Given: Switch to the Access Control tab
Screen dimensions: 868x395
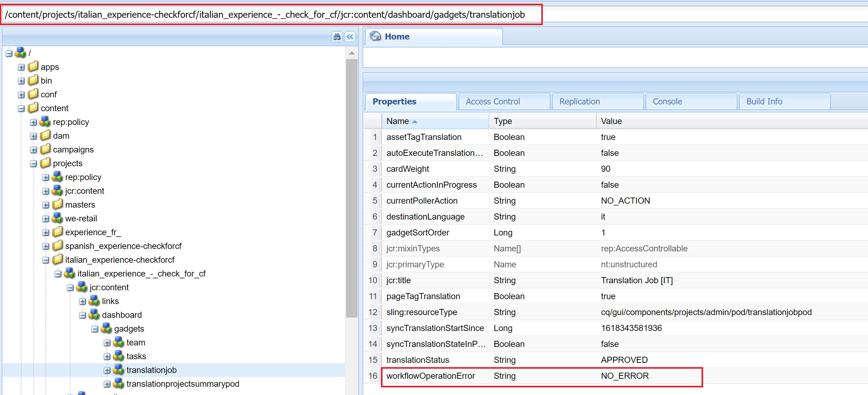Looking at the screenshot, I should [x=492, y=101].
